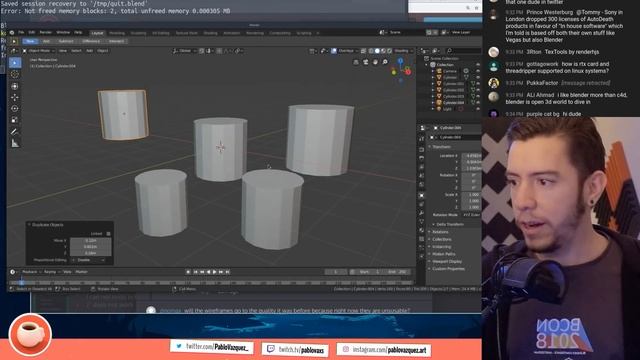
Task: Open the Render menu
Action: [x=45, y=33]
